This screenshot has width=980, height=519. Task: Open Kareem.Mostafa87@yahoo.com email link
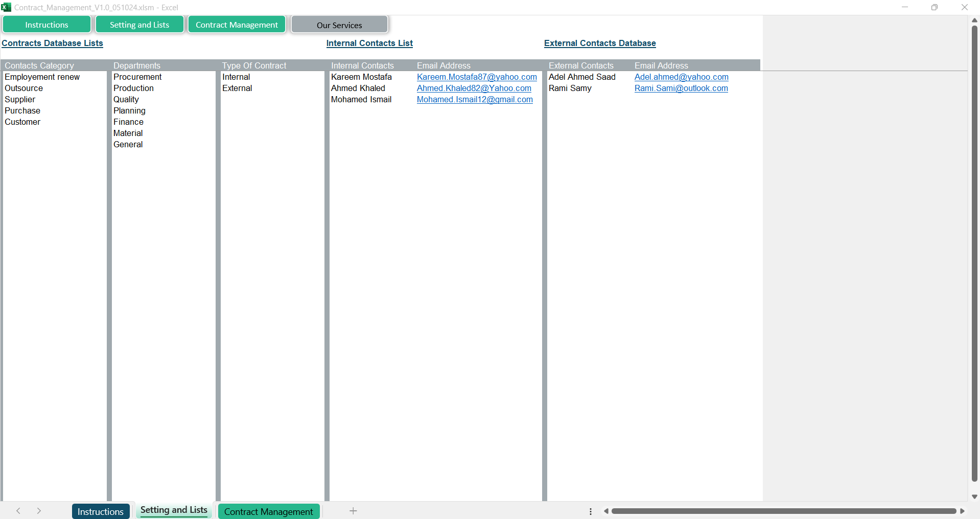coord(476,77)
